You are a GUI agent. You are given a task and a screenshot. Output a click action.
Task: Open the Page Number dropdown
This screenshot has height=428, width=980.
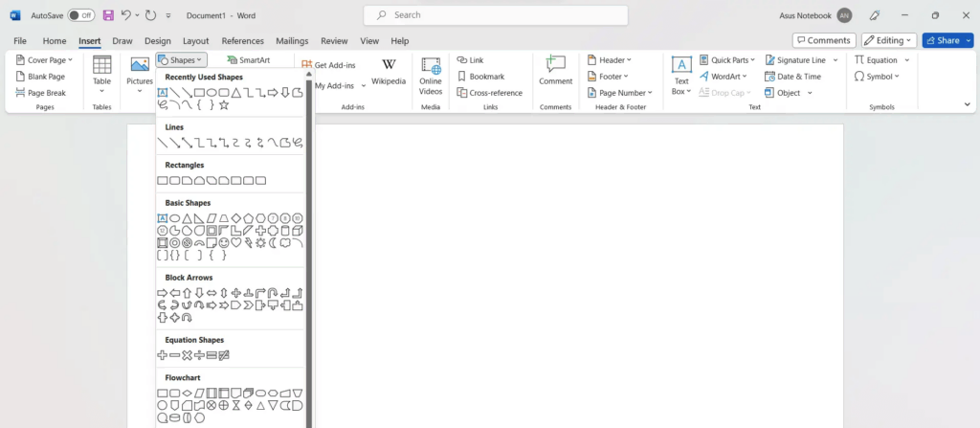coord(620,93)
